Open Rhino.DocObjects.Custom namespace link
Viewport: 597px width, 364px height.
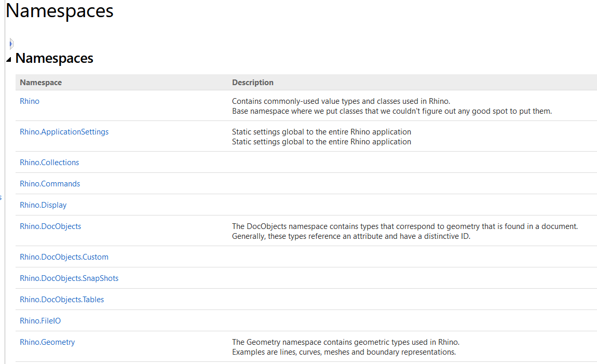tap(64, 257)
